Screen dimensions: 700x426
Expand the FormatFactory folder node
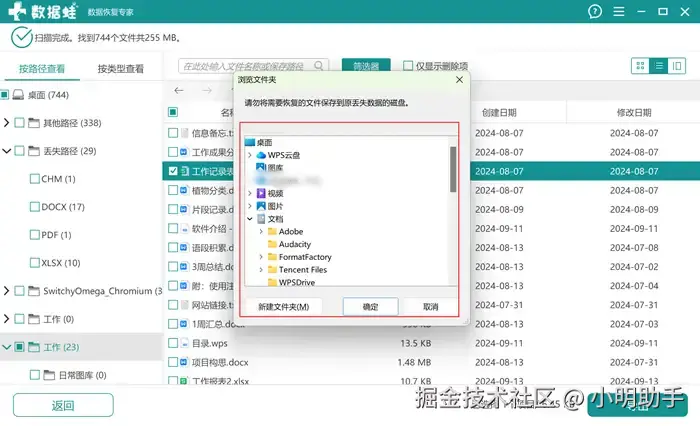[261, 257]
